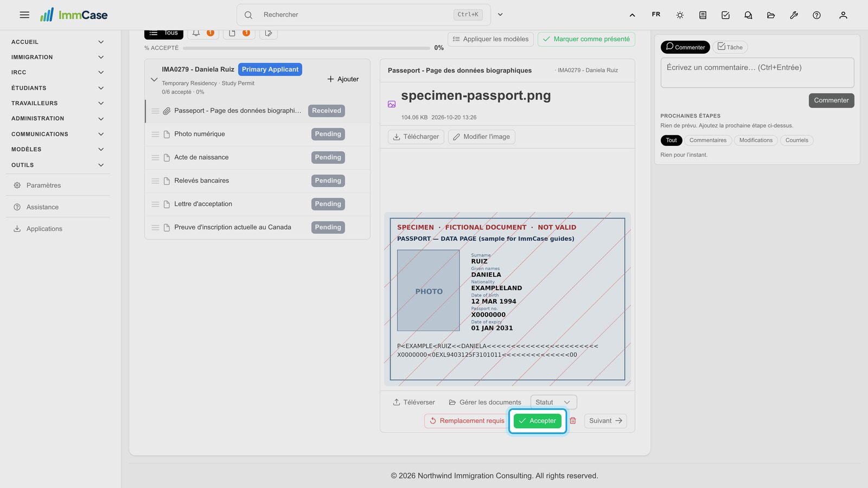Open the chat messages icon in header
This screenshot has width=868, height=488.
point(748,15)
